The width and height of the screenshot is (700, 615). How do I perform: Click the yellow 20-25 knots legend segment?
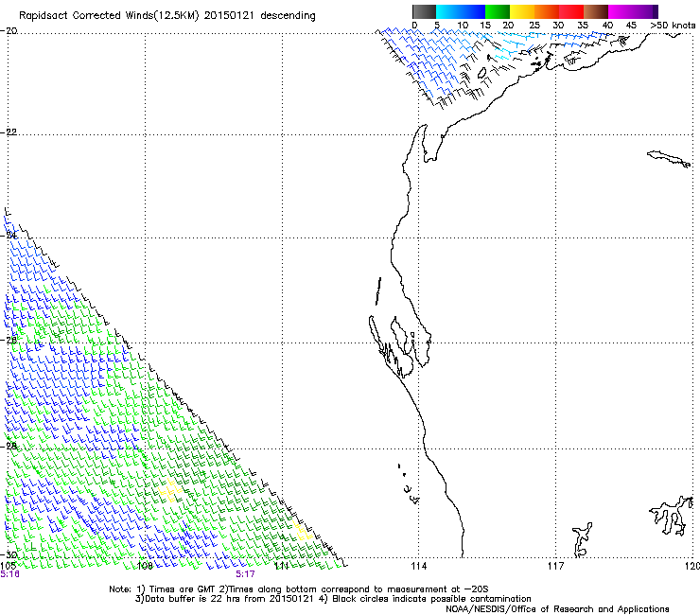[522, 11]
